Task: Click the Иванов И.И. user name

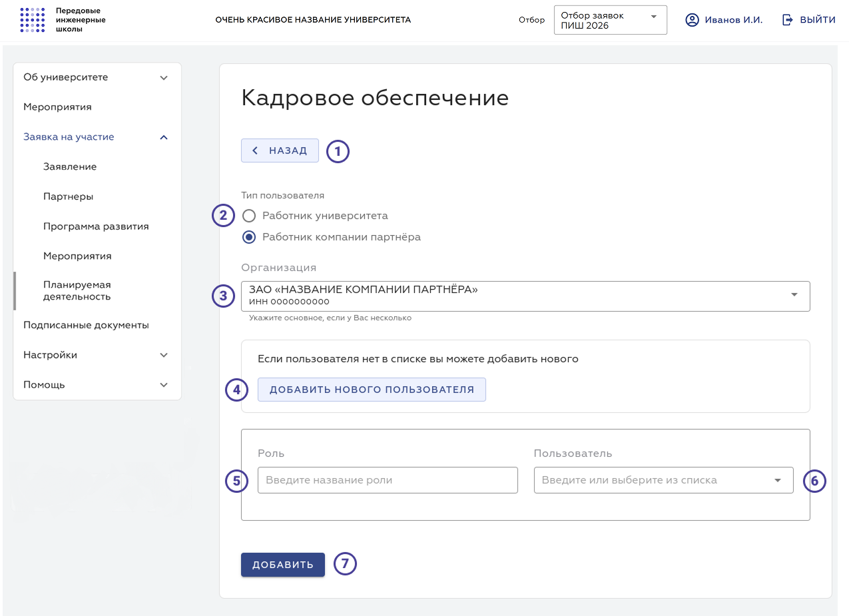Action: (x=734, y=20)
